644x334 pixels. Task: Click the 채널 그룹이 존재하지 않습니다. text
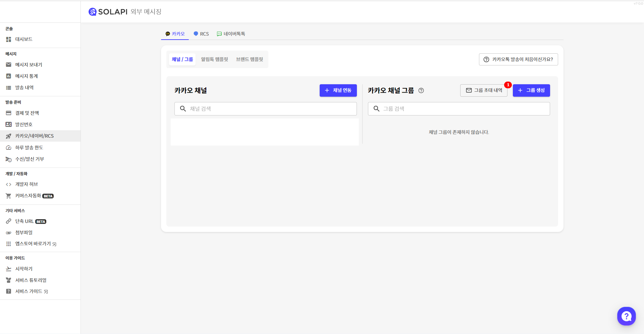459,132
